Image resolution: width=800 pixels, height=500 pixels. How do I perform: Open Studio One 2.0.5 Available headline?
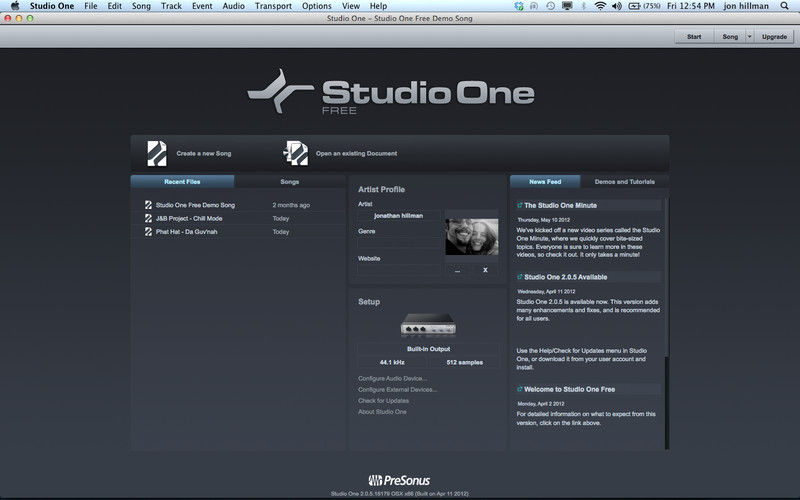coord(565,277)
